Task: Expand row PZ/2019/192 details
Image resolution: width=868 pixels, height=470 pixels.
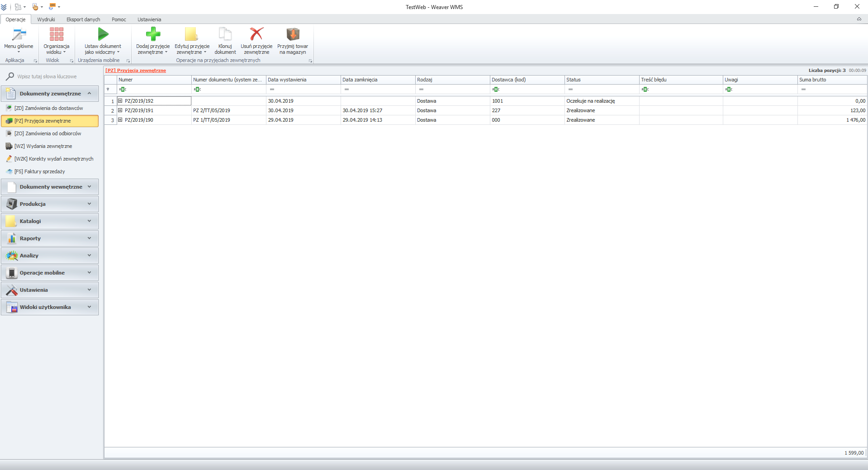Action: (120, 101)
